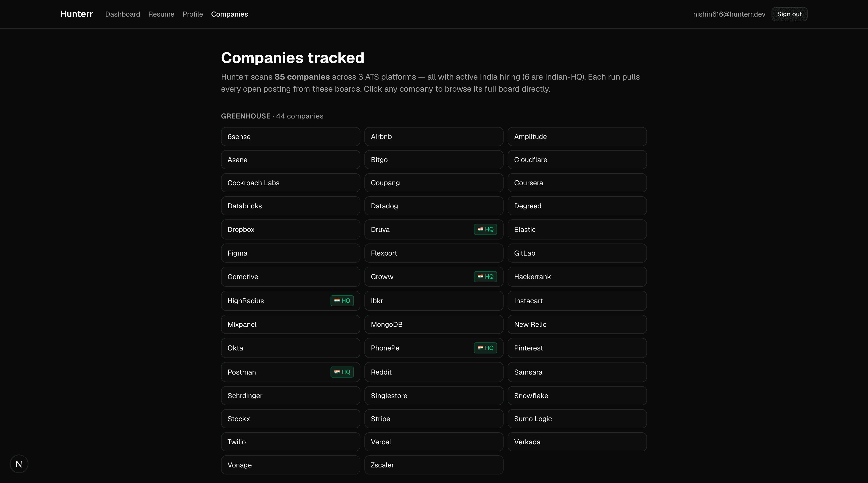Open the Singlestore job board
Image resolution: width=868 pixels, height=483 pixels.
click(x=434, y=395)
